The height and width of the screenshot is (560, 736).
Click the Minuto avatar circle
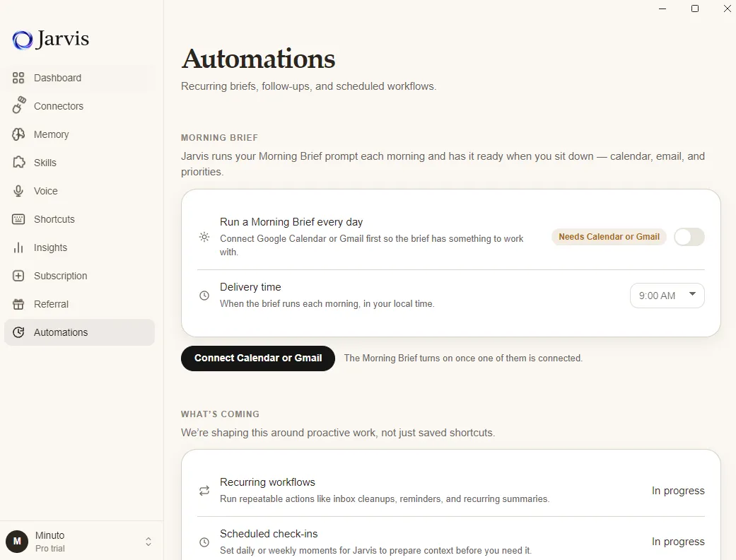(17, 541)
